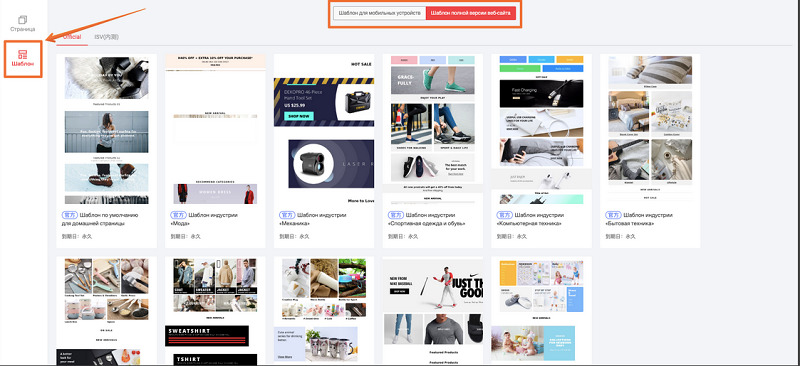800x366 pixels.
Task: Open the «Бытовая техника» template thumbnail
Action: pos(650,130)
